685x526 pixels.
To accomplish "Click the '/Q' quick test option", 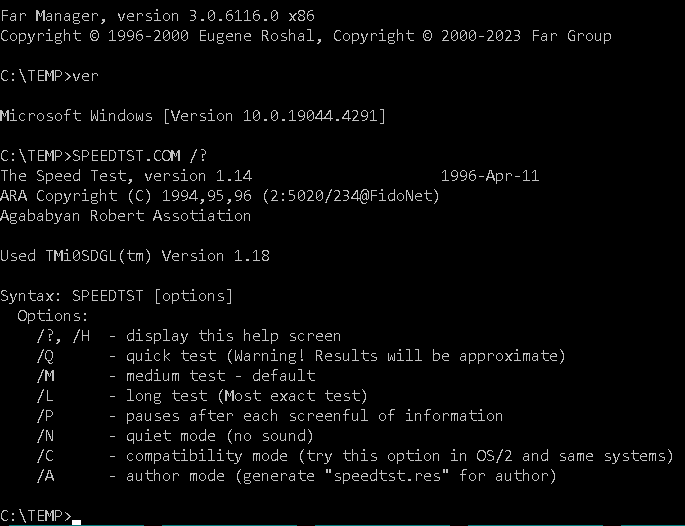I will [x=301, y=356].
